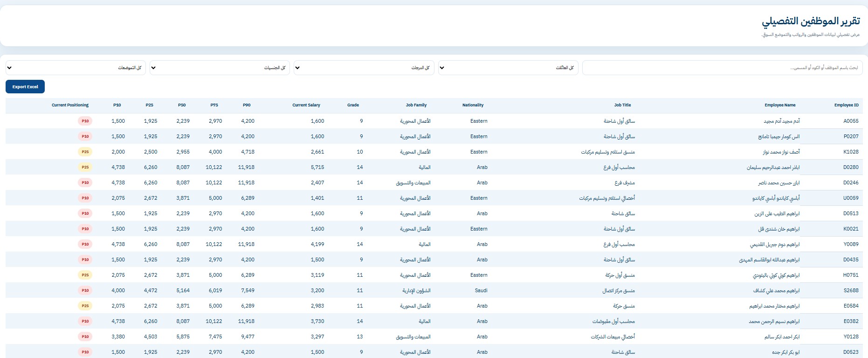
Task: Click the Current Salary column header
Action: [306, 105]
